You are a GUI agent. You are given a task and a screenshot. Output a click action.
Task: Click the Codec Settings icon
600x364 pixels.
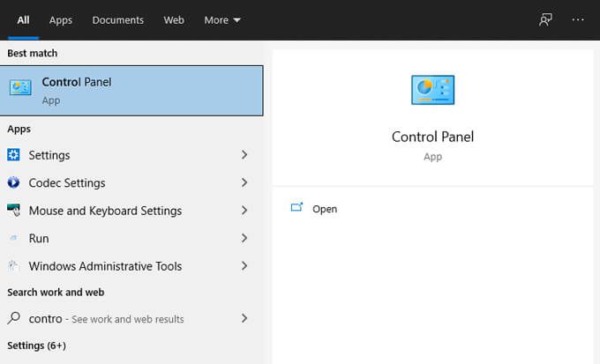pyautogui.click(x=13, y=182)
